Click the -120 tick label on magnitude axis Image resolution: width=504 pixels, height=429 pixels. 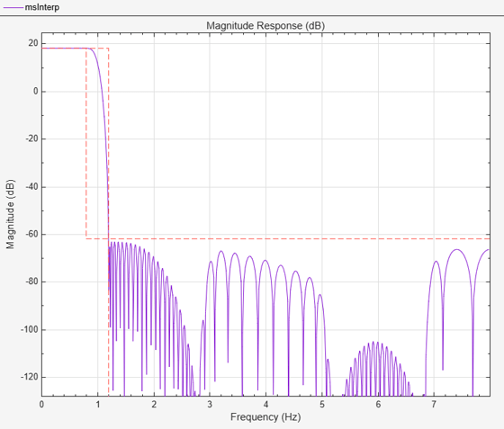(x=29, y=377)
